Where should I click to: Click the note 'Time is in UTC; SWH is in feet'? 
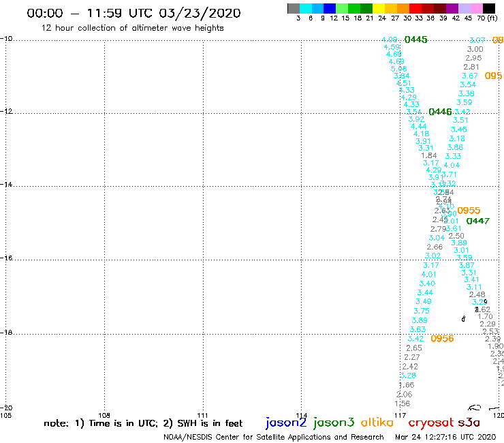tap(143, 423)
